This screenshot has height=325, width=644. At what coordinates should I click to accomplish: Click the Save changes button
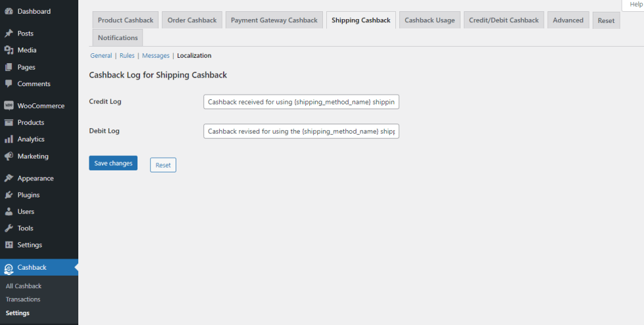click(113, 163)
